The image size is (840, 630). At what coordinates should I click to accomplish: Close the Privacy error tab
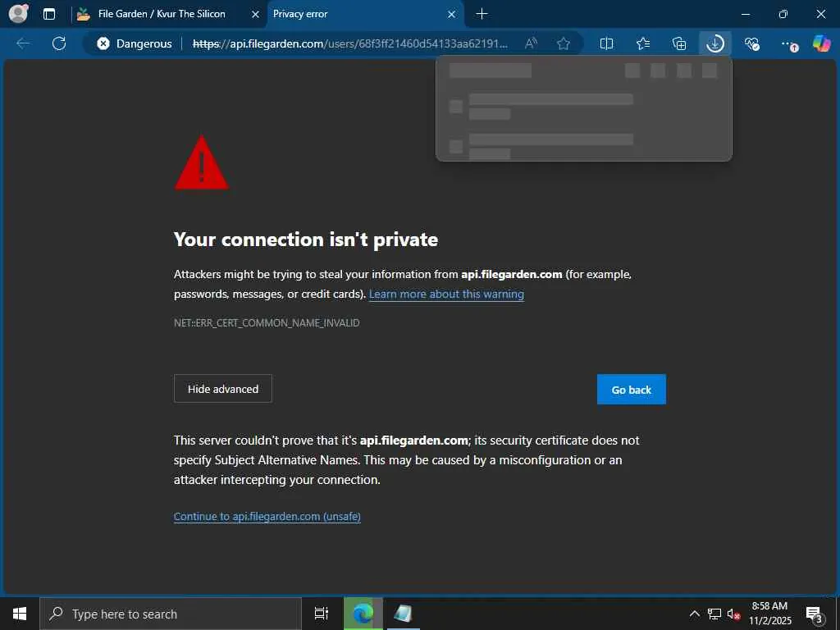click(x=452, y=15)
